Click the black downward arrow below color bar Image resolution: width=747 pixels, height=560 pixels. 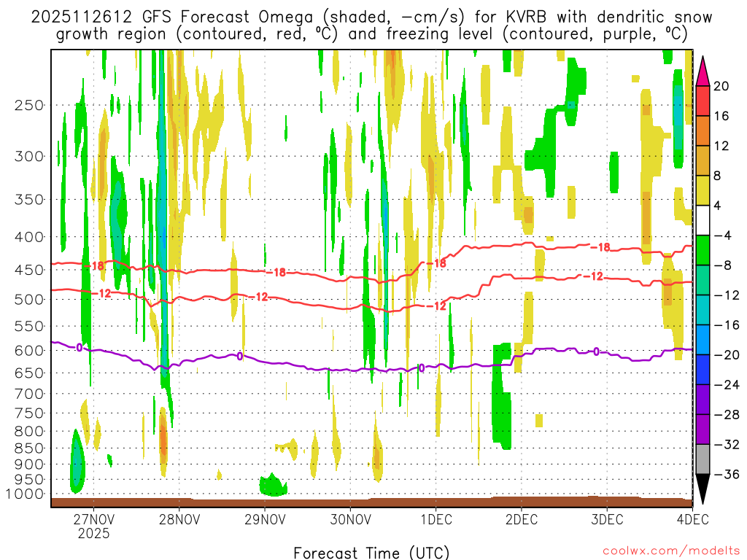pyautogui.click(x=703, y=489)
